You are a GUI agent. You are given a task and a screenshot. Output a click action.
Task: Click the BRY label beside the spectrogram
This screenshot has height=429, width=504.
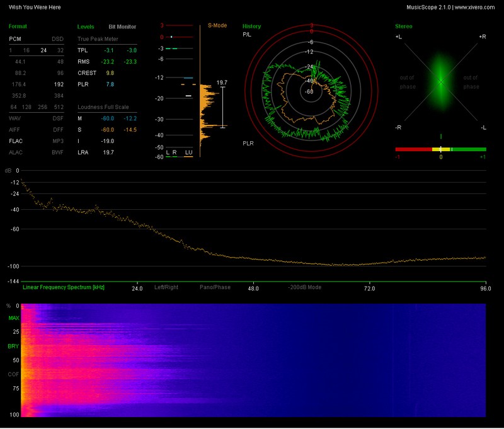pyautogui.click(x=13, y=346)
